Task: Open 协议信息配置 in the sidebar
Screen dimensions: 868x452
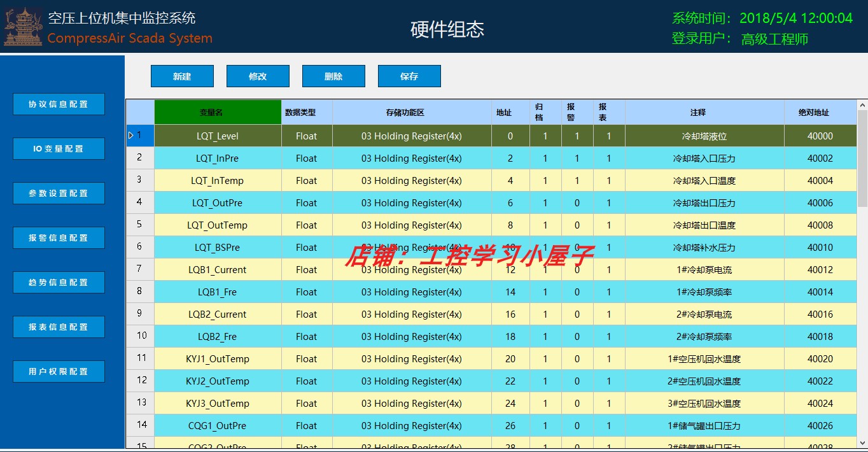Action: coord(59,104)
